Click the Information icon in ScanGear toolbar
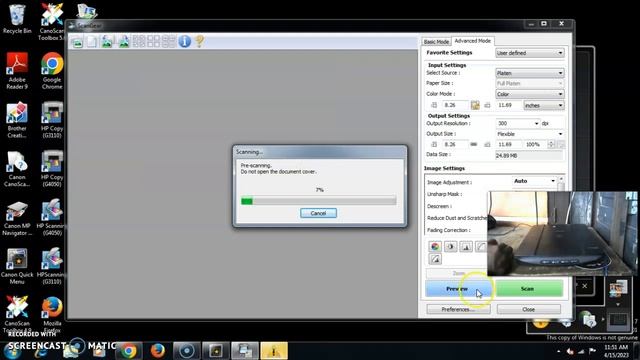Viewport: 640px width, 360px height. pos(184,41)
